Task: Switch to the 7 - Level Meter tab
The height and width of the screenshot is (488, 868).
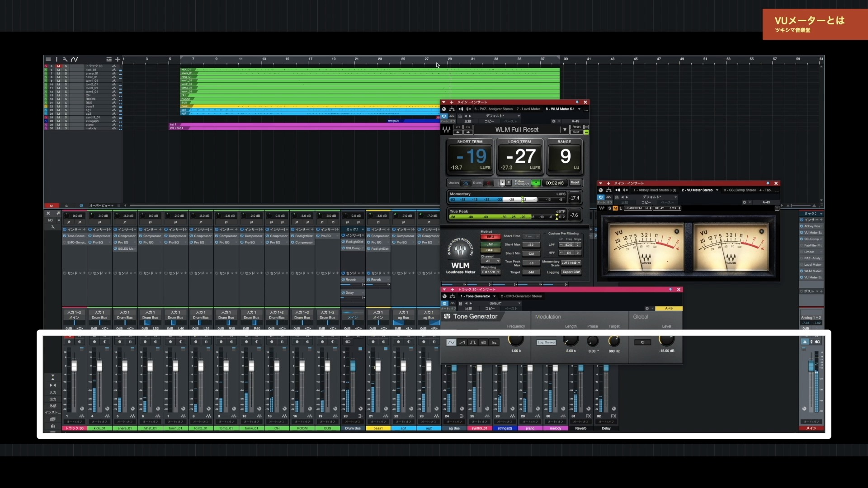Action: (x=528, y=109)
